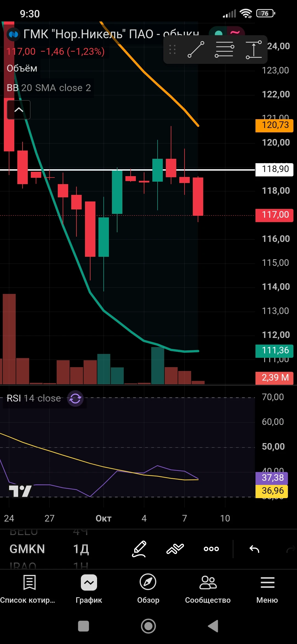Tap the RSI refresh cycle icon
Viewport: 297px width, 644px height.
[75, 398]
